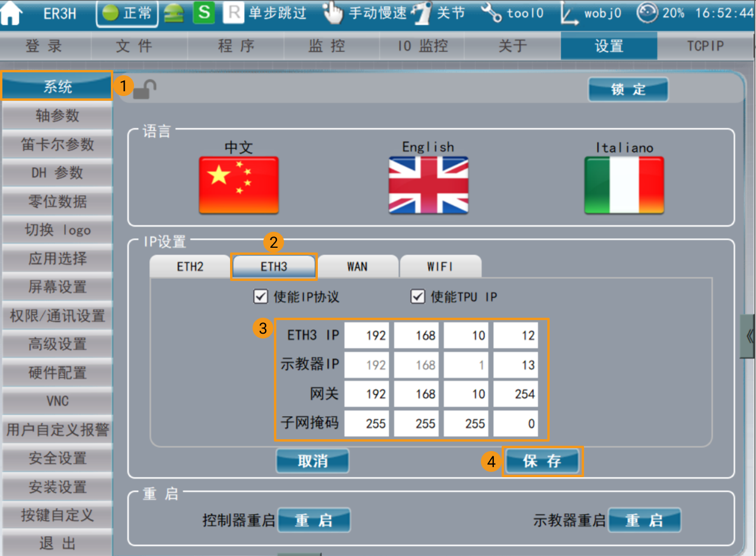This screenshot has width=756, height=556.
Task: Click the 锁定 lock button
Action: pos(628,90)
